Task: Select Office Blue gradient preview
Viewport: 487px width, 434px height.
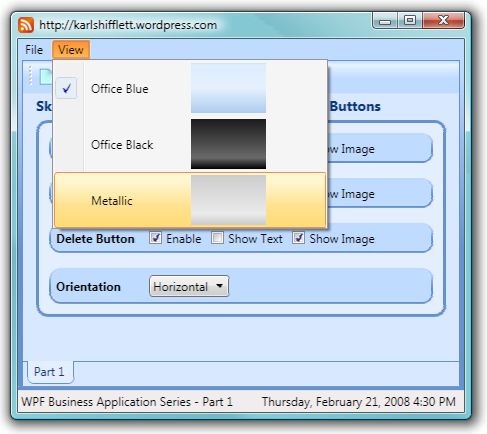Action: point(228,88)
